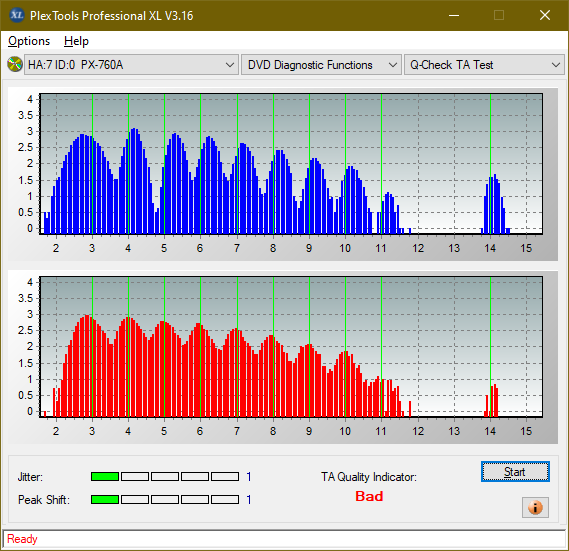569x551 pixels.
Task: Open the orange info icon button
Action: (x=535, y=507)
